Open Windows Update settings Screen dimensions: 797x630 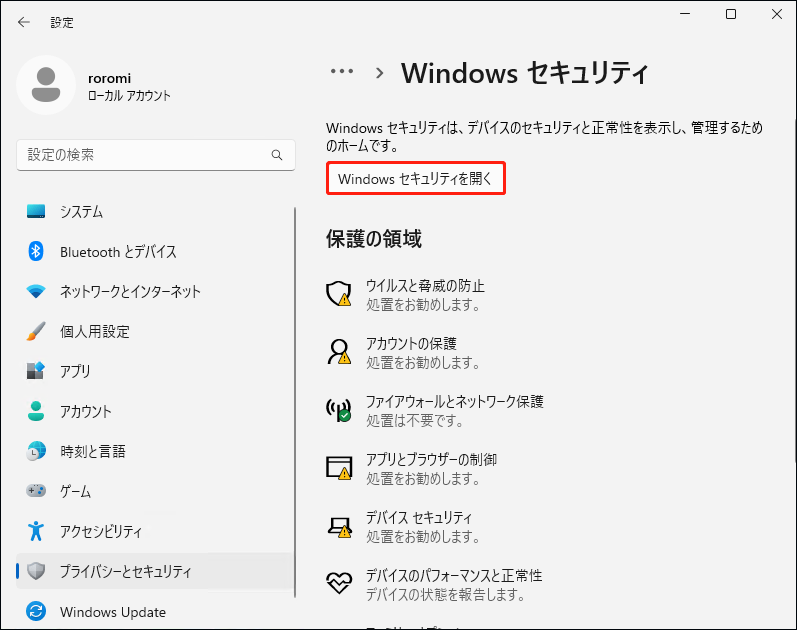tap(155, 611)
